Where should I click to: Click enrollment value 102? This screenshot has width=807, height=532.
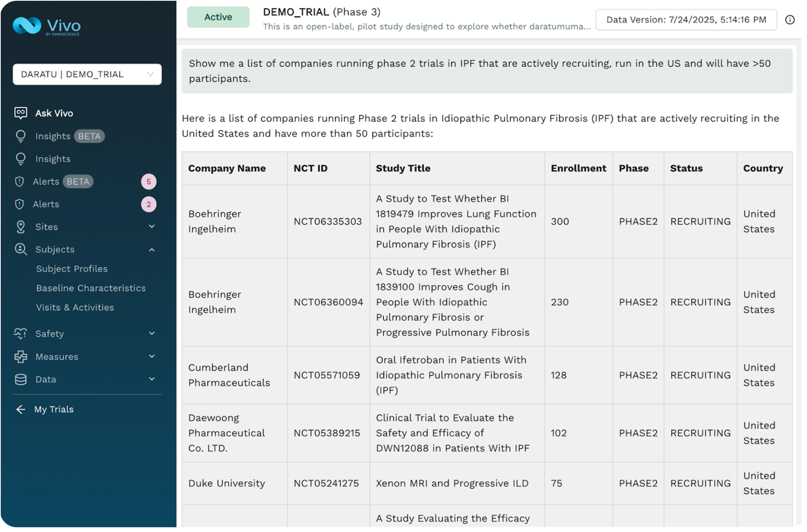[x=558, y=433]
